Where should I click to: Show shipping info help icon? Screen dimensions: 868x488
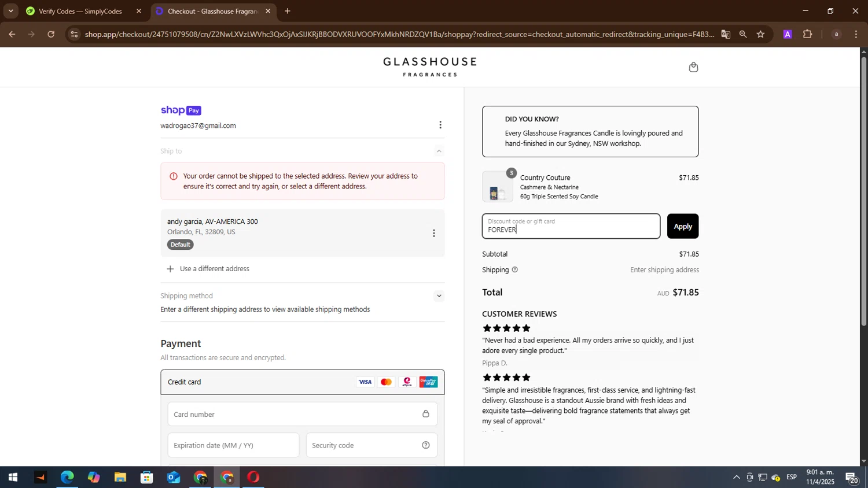click(514, 270)
